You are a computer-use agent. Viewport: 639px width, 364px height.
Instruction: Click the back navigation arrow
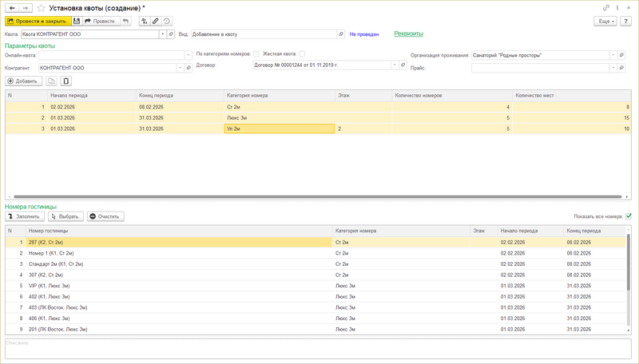point(12,8)
